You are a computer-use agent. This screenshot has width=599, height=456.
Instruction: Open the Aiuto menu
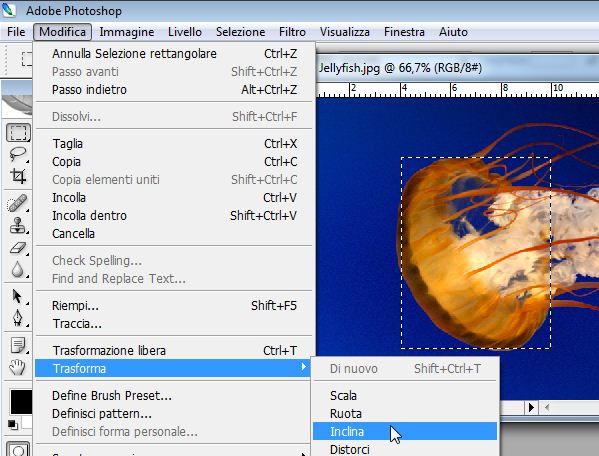(x=453, y=32)
